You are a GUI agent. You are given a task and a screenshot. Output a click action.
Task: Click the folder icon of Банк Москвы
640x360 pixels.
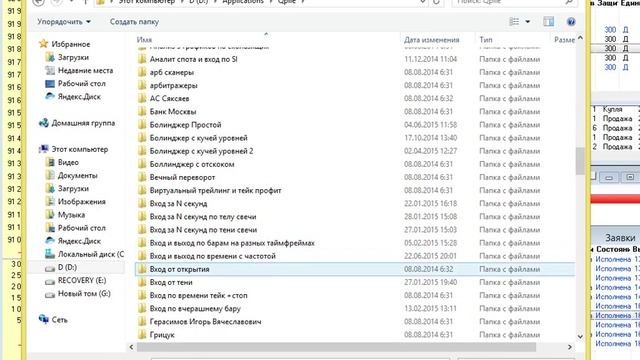point(142,111)
